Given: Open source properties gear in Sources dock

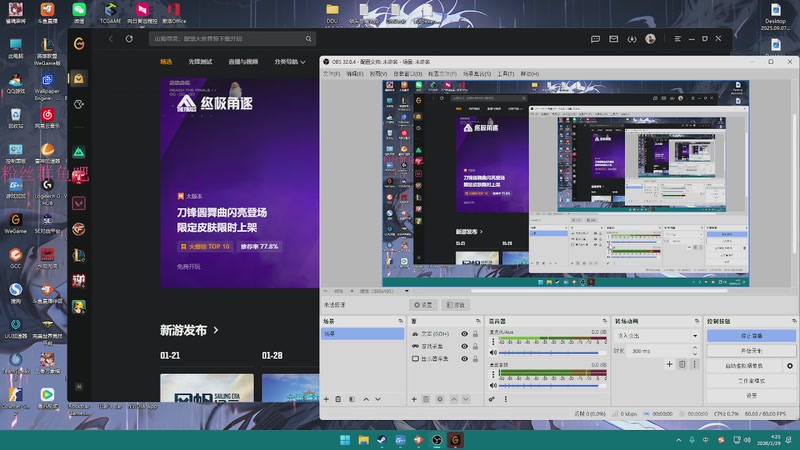Looking at the screenshot, I should (x=440, y=399).
